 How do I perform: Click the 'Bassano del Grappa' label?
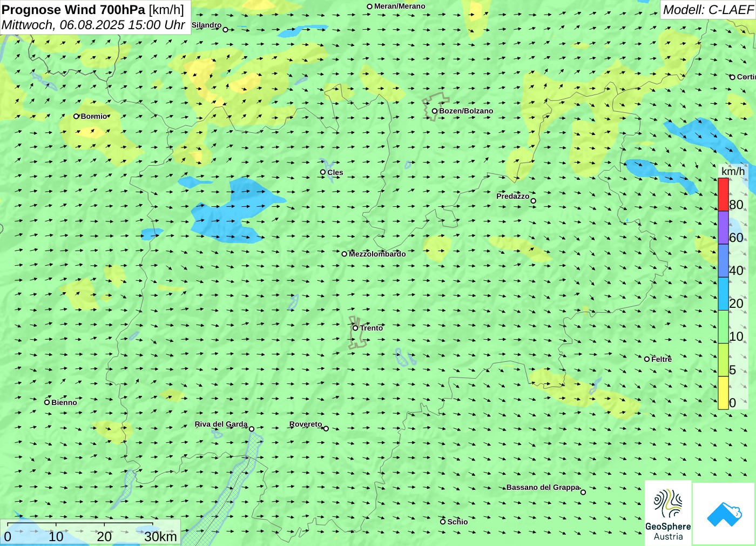click(x=543, y=487)
